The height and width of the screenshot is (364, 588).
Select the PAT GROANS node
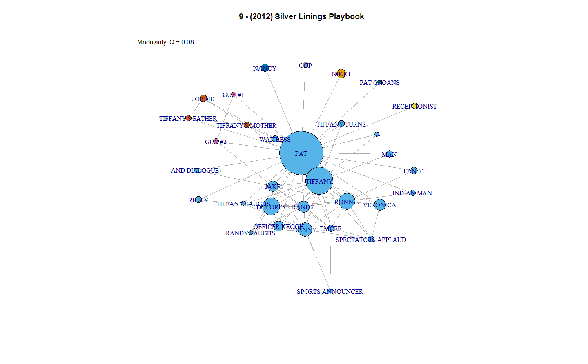(x=380, y=82)
